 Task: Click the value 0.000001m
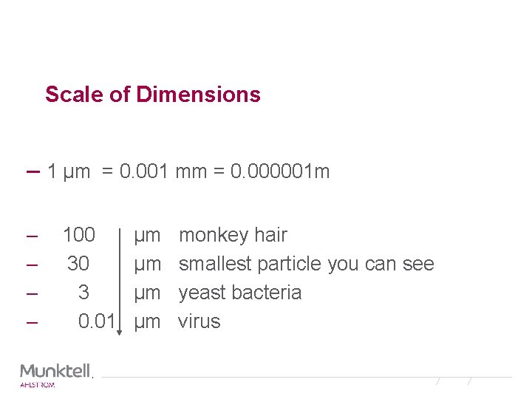point(280,171)
